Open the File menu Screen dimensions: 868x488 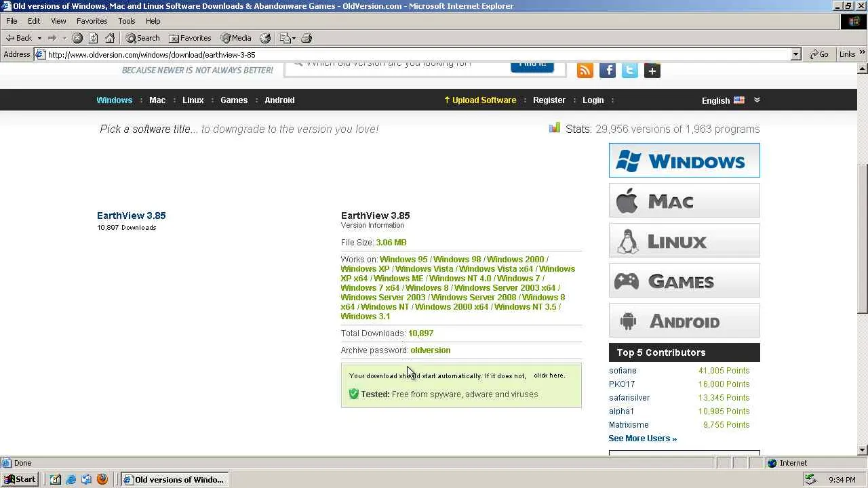pyautogui.click(x=12, y=21)
